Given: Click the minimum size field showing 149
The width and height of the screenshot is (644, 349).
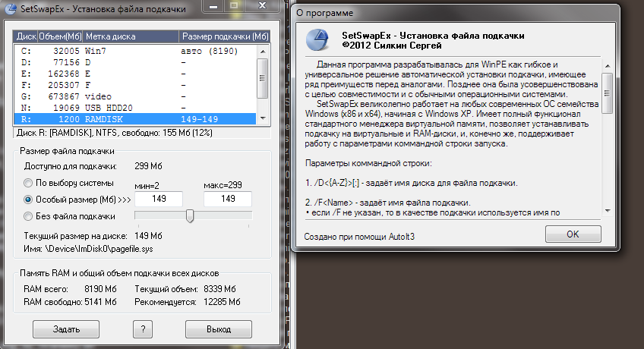Looking at the screenshot, I should 159,199.
